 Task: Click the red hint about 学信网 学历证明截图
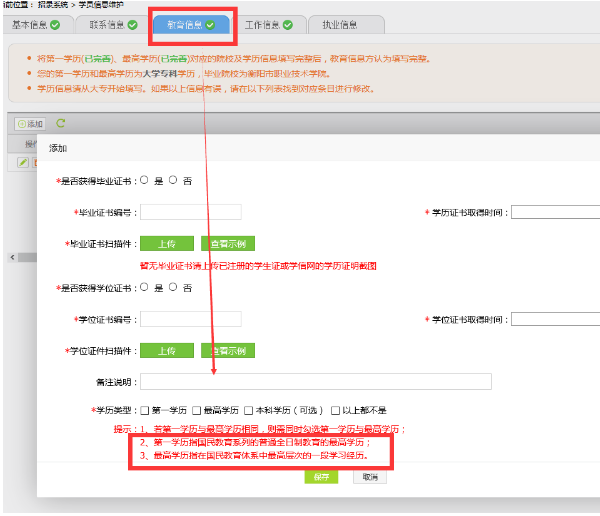258,266
